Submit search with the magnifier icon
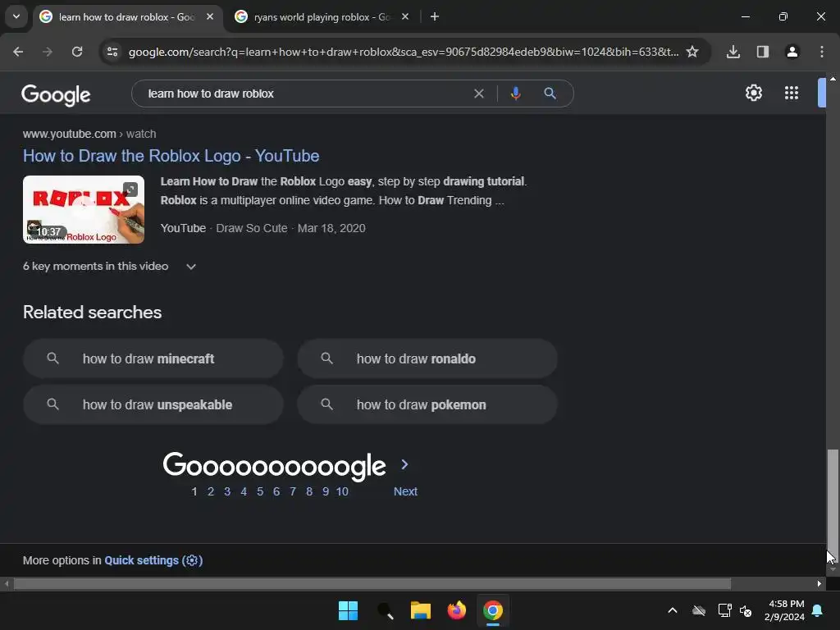 pos(550,94)
